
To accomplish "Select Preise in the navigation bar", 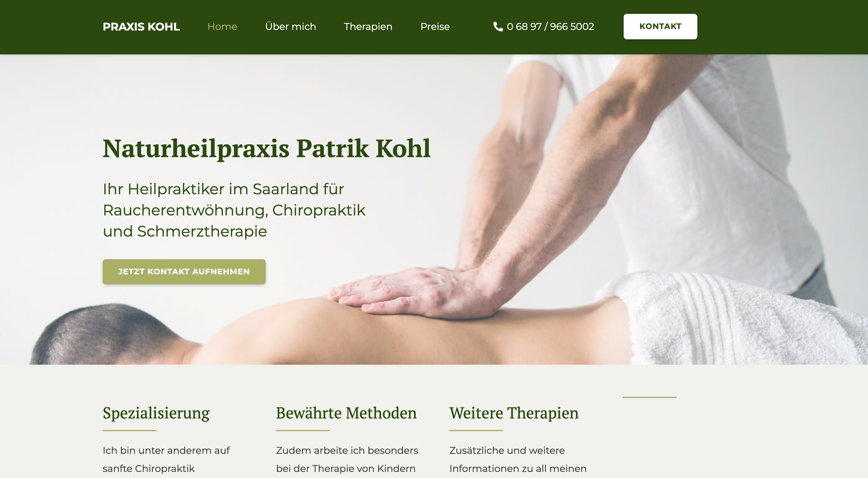I will point(435,27).
